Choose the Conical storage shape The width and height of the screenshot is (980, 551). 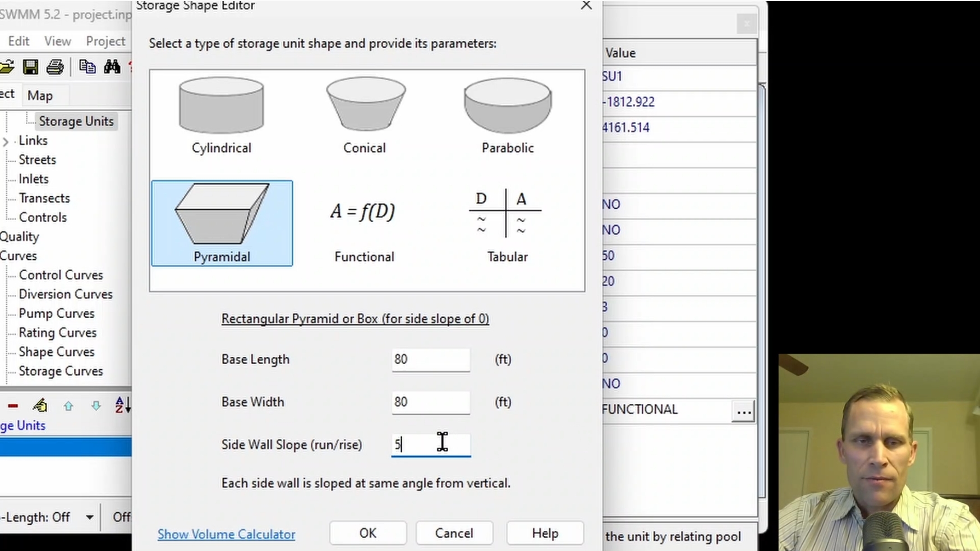point(365,117)
